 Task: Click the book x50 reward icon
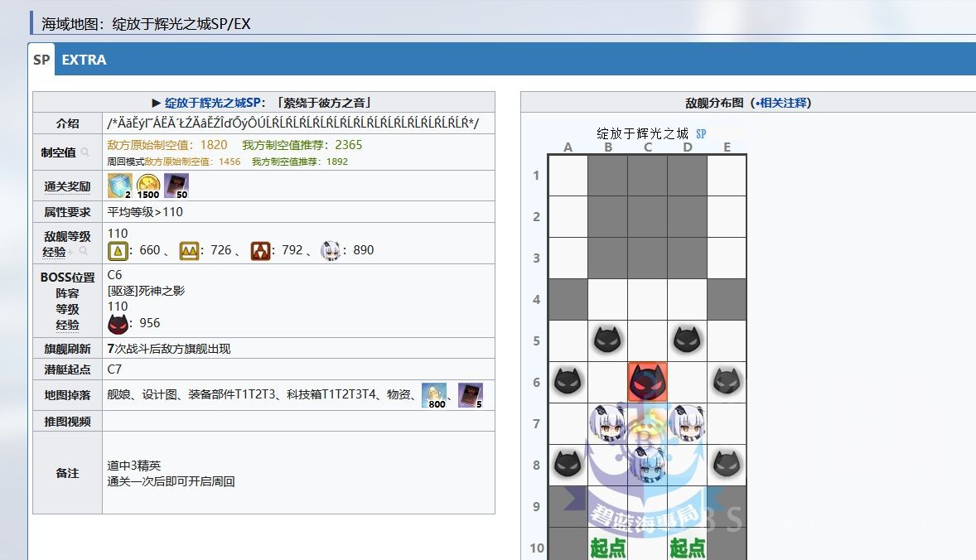click(175, 185)
